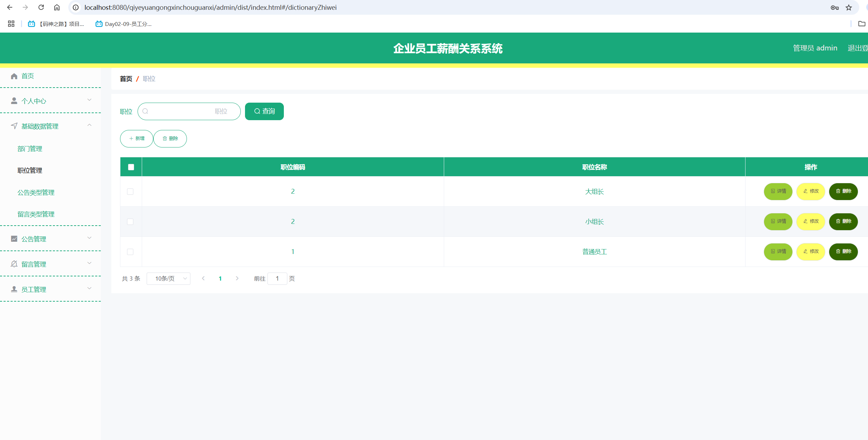Click the 前往 page number input box
The width and height of the screenshot is (868, 440).
[x=277, y=279]
